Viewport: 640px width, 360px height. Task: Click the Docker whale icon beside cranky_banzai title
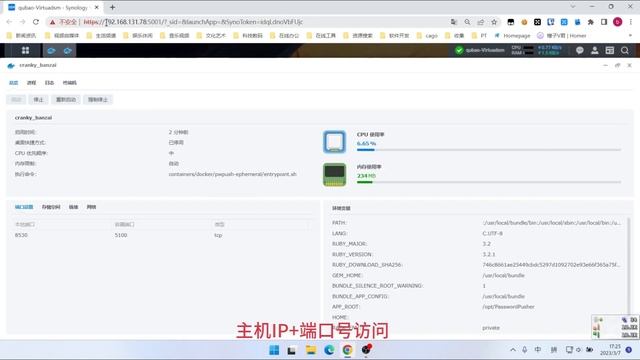(x=11, y=65)
